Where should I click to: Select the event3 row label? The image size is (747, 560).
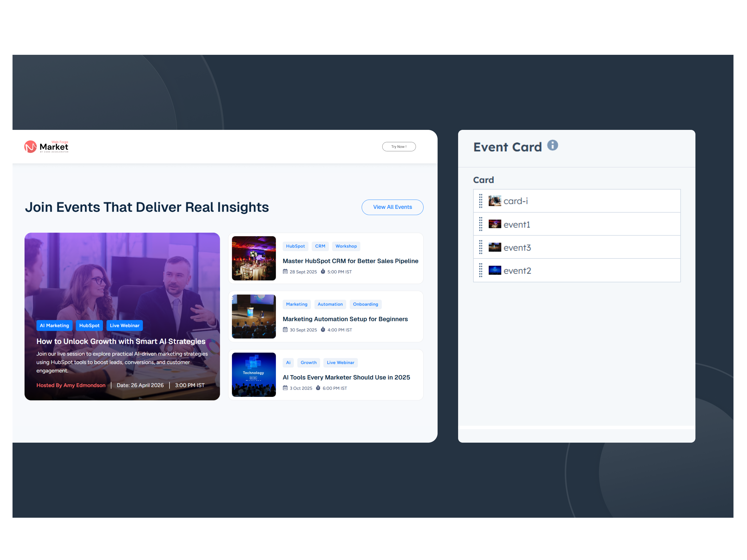pyautogui.click(x=517, y=247)
